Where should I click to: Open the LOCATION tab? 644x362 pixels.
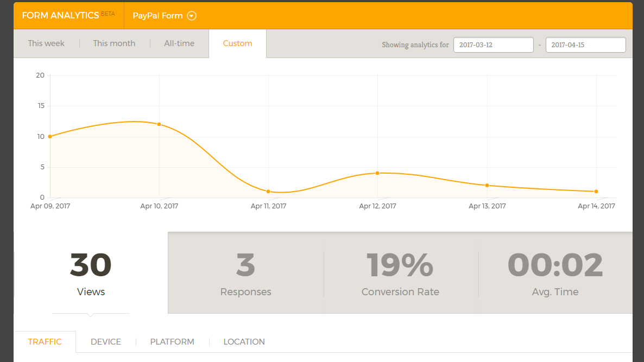click(x=244, y=342)
